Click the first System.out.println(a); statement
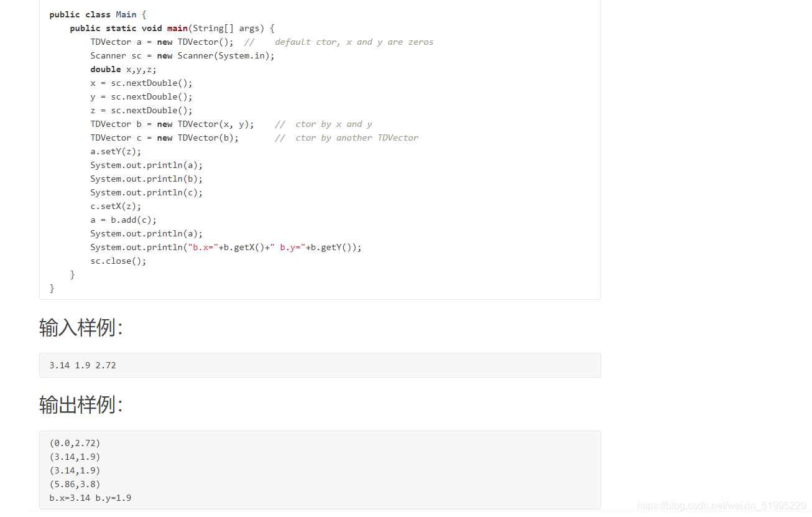The width and height of the screenshot is (812, 517). point(146,165)
